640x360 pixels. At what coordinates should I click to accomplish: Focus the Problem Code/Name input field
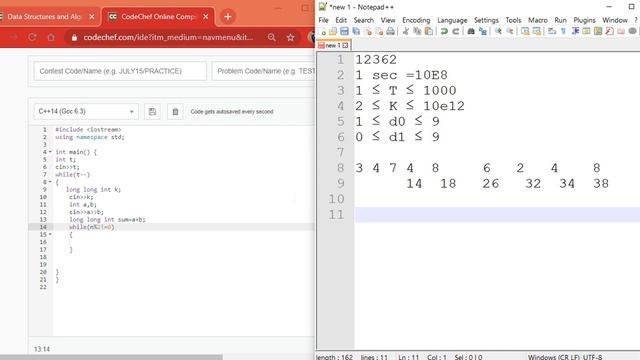264,71
